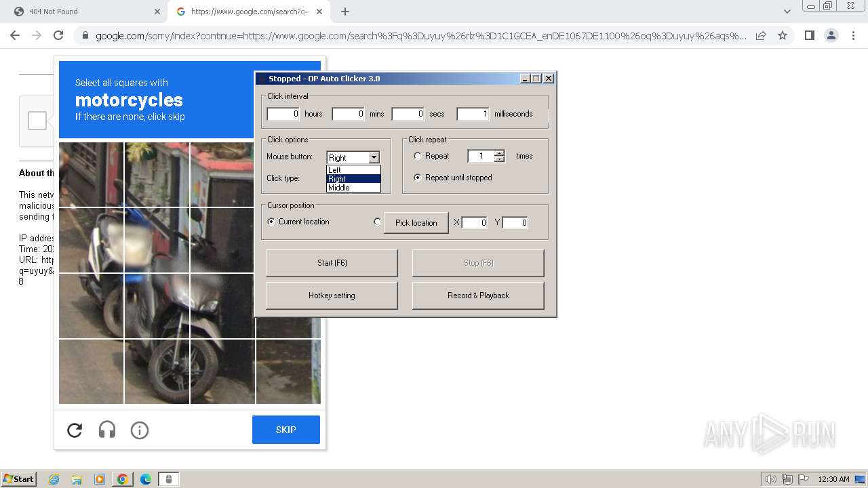868x488 pixels.
Task: Select the Pick location radio button
Action: pyautogui.click(x=378, y=222)
